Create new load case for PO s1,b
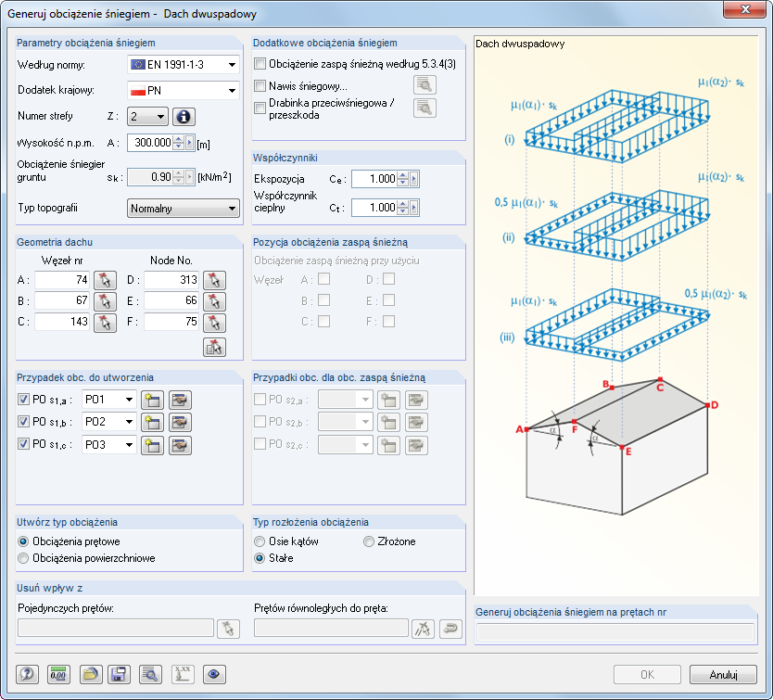 coord(152,422)
